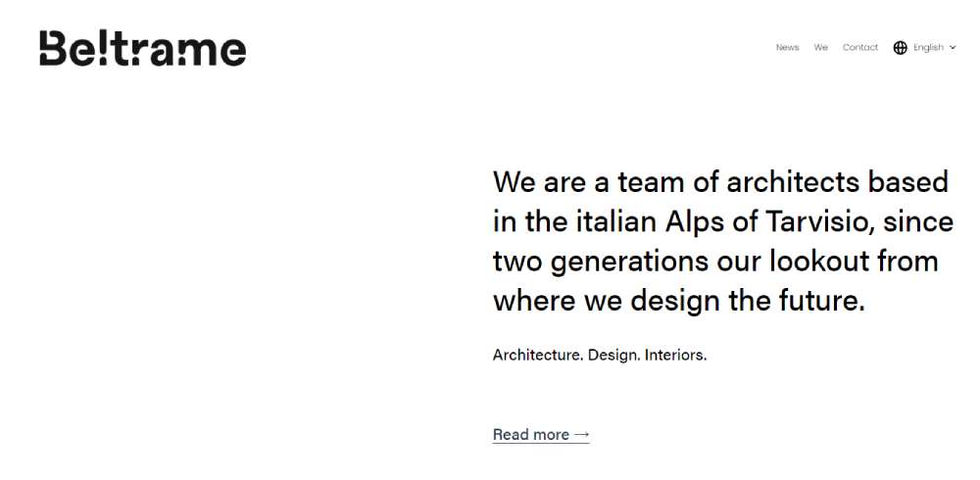Click the Beltrame logo
980x480 pixels.
[x=142, y=48]
